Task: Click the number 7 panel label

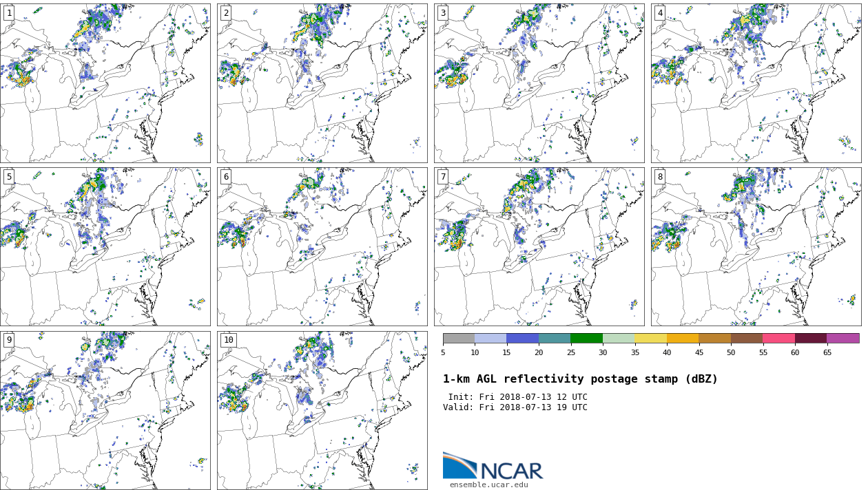Action: pos(443,177)
